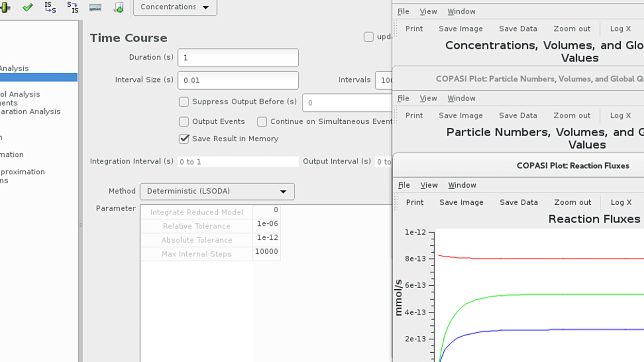Click the green checkmark check-model icon
The image size is (644, 362).
click(28, 7)
